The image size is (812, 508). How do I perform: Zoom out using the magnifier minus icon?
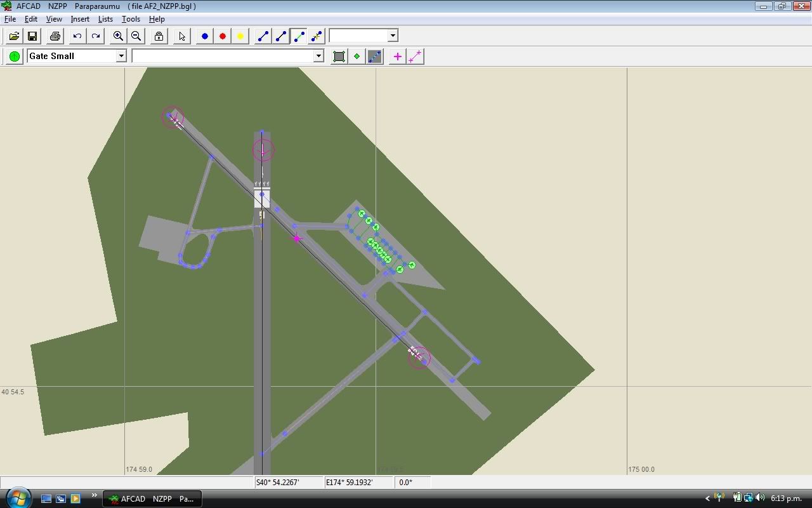(x=136, y=36)
